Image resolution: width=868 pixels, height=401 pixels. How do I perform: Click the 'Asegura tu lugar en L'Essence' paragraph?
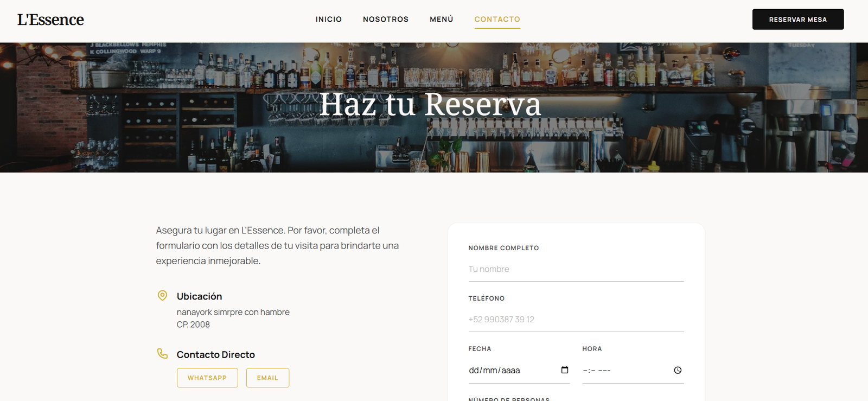278,246
